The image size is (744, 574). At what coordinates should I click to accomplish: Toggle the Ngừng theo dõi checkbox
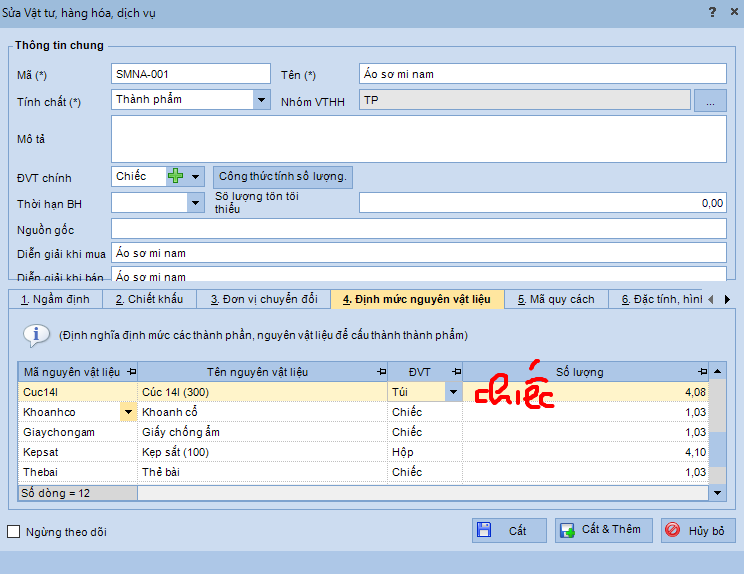coord(14,532)
